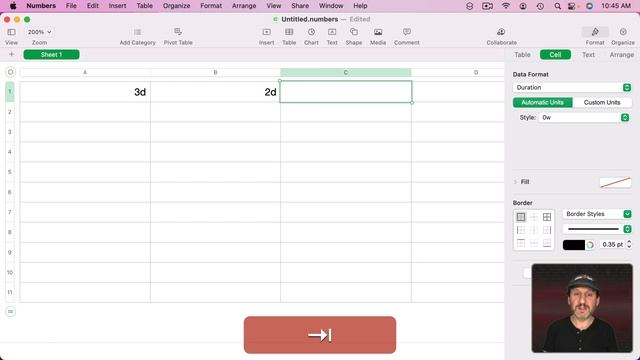Viewport: 640px width, 360px height.
Task: Select the outside border option
Action: coord(521,217)
